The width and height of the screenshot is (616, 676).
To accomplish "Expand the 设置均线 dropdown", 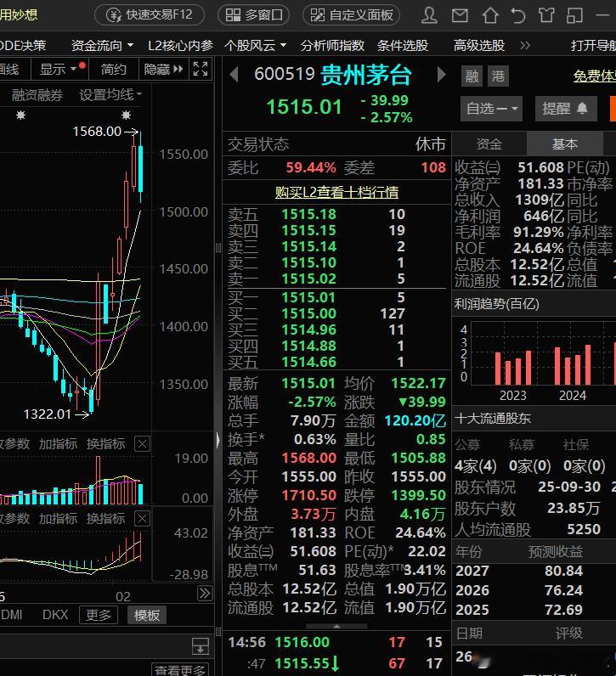I will coord(110,94).
